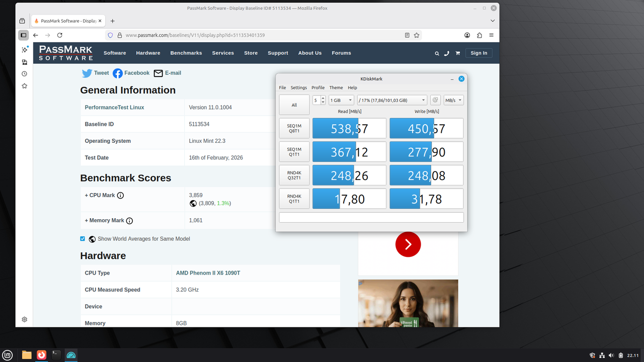The image size is (644, 362).
Task: Open new tab with plus button
Action: point(112,21)
